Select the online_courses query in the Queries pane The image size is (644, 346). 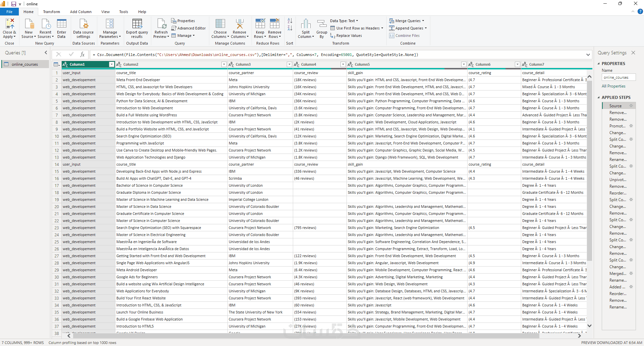25,64
